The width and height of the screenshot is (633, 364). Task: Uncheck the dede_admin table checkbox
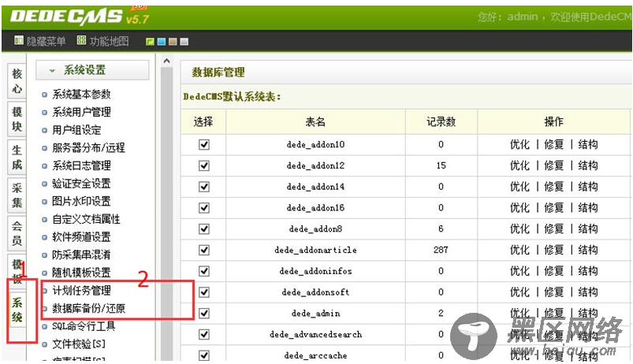click(x=204, y=313)
